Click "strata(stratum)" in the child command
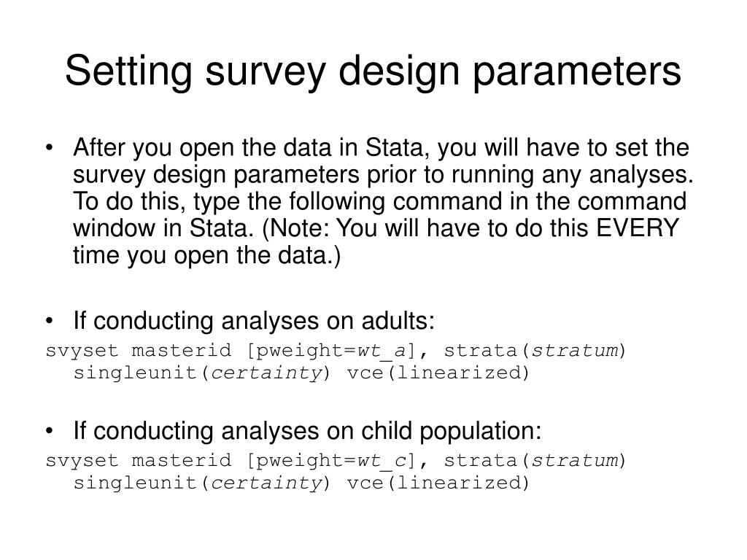 point(535,461)
